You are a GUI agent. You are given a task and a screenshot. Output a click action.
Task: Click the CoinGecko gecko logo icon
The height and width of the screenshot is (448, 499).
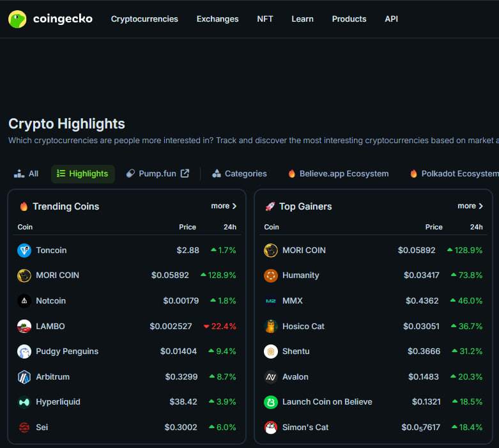(x=17, y=19)
